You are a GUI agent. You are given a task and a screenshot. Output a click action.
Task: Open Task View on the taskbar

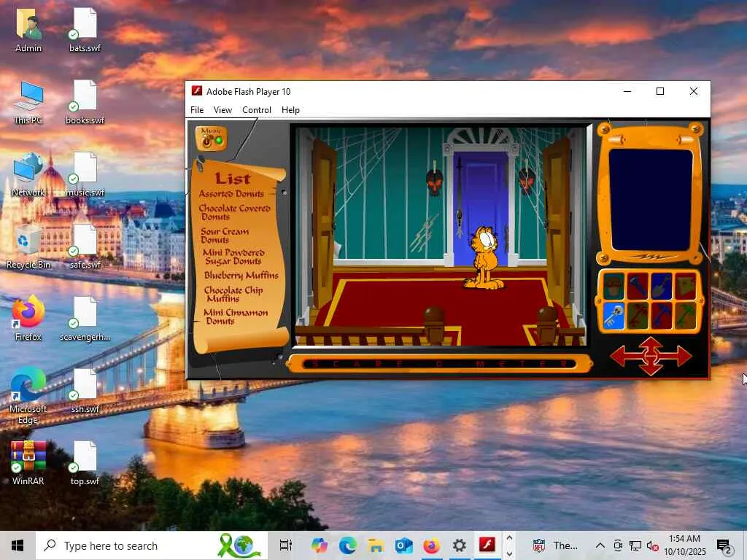tap(285, 545)
